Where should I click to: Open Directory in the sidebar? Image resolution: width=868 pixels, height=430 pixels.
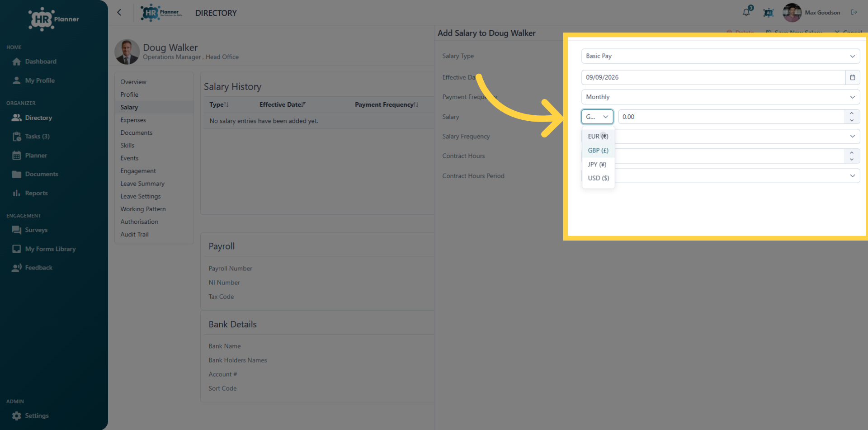38,118
